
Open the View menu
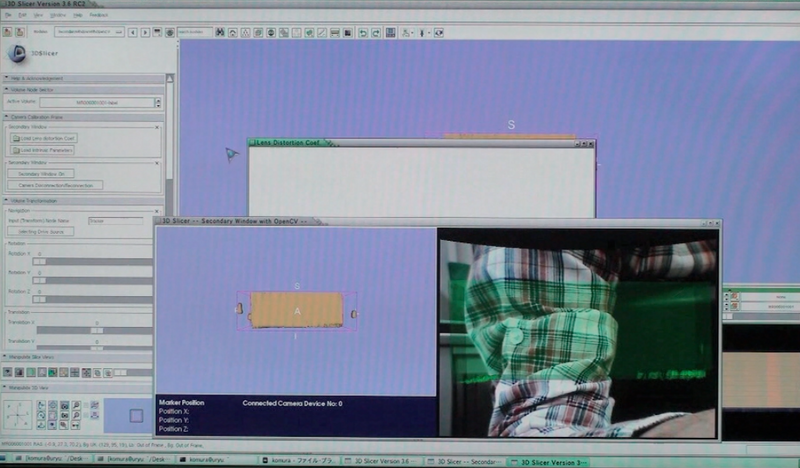(x=38, y=15)
